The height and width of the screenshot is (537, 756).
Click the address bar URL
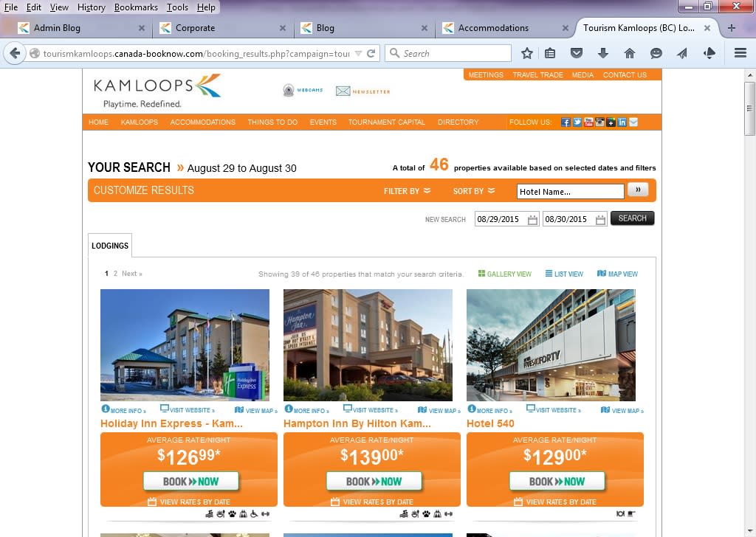pos(196,53)
